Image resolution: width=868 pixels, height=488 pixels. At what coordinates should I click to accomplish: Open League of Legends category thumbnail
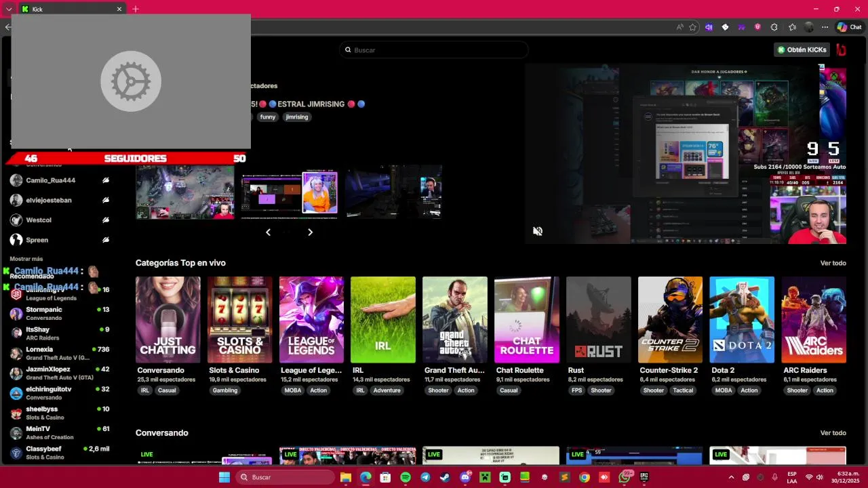311,319
